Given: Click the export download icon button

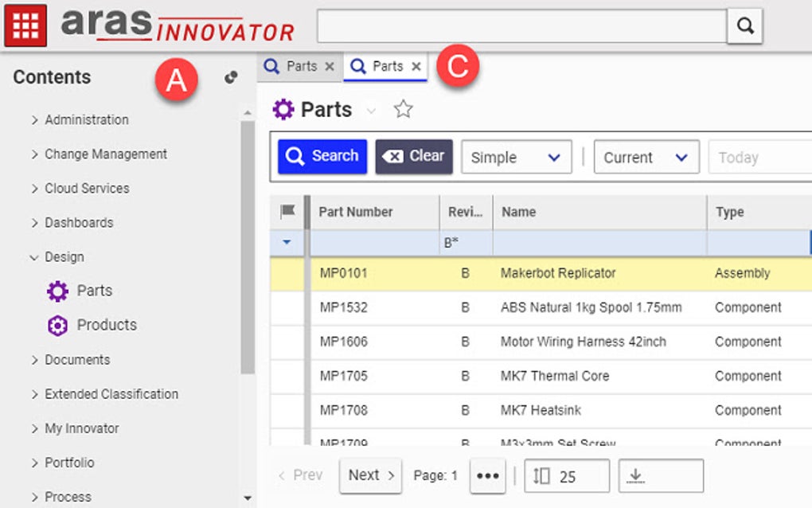Looking at the screenshot, I should click(660, 475).
